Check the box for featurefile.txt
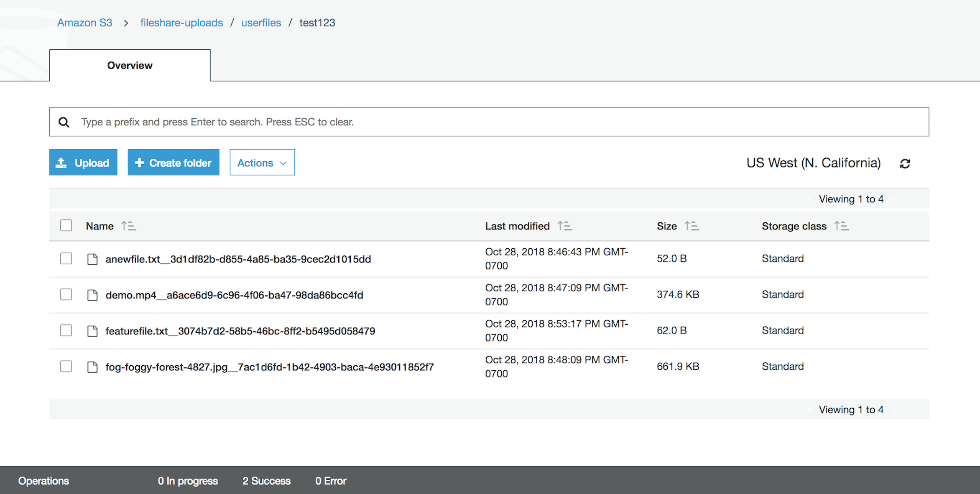Screen dimensions: 980x494 tap(66, 330)
